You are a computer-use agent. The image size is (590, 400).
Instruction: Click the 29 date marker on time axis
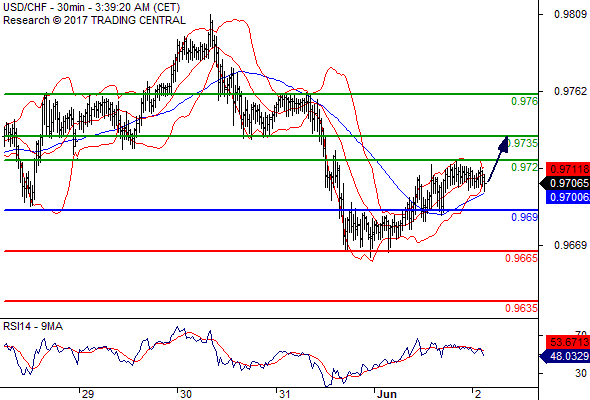coord(87,394)
